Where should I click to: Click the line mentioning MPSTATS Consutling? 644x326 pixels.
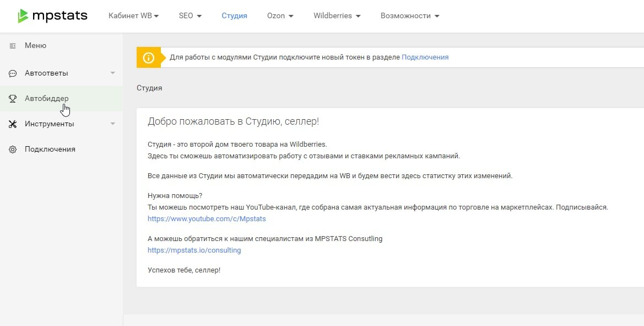coord(265,239)
